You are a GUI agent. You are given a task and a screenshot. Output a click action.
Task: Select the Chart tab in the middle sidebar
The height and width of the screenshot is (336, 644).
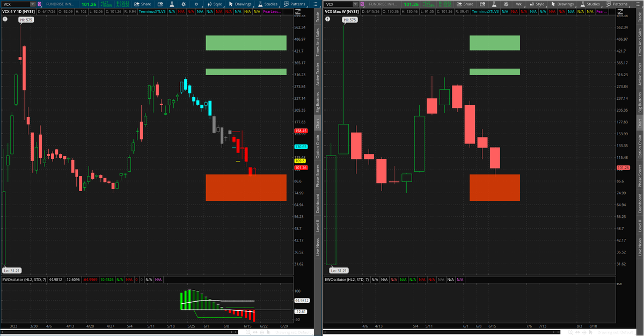318,123
